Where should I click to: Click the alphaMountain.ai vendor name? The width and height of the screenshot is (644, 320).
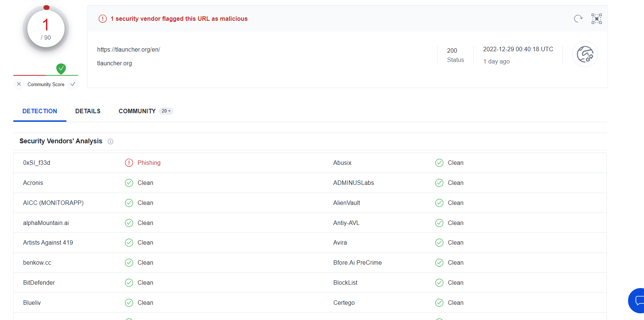(x=46, y=223)
